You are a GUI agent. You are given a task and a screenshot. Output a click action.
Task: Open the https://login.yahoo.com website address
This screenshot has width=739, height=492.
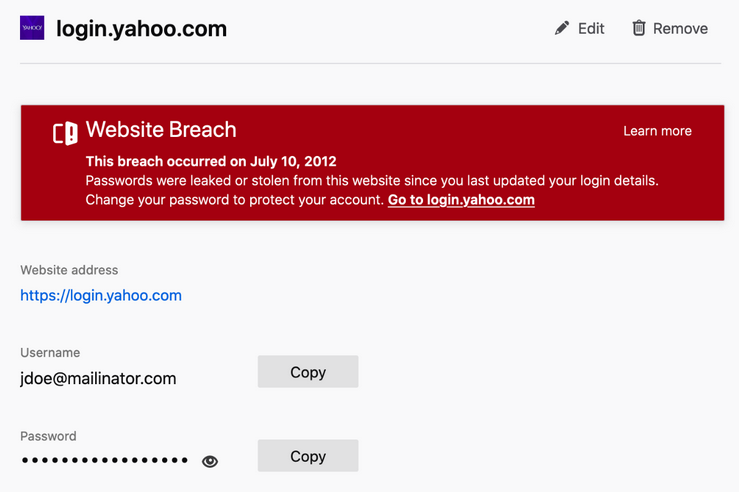coord(101,295)
